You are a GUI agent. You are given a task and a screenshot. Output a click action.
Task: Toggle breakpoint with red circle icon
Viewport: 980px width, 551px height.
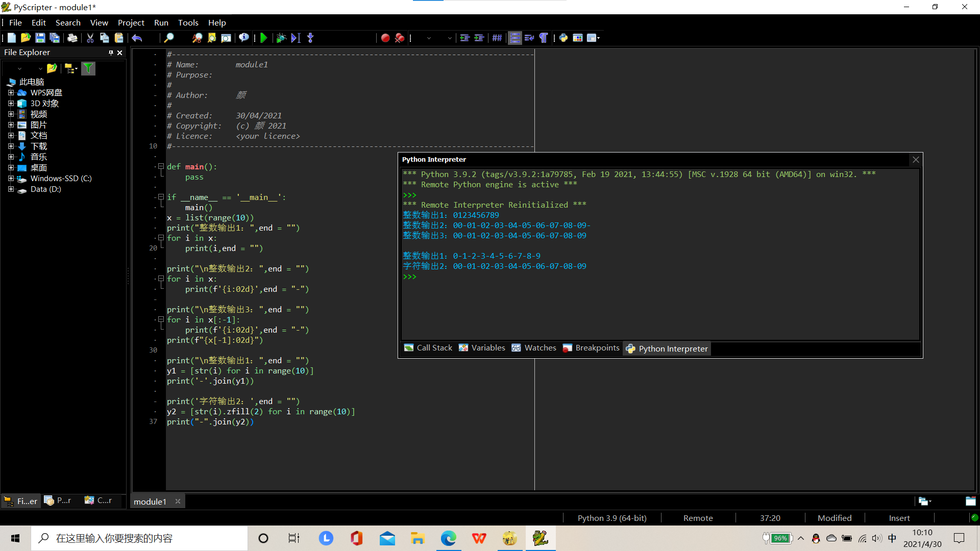click(385, 38)
